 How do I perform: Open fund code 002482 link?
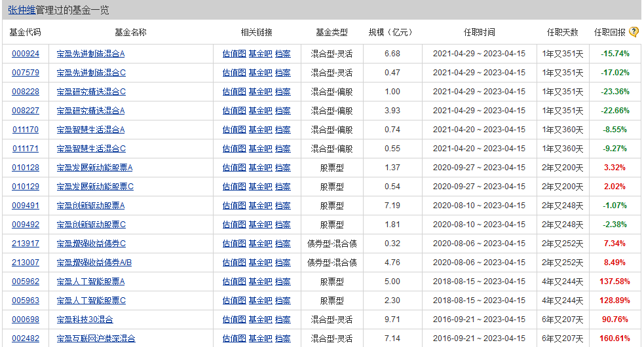coord(26,338)
